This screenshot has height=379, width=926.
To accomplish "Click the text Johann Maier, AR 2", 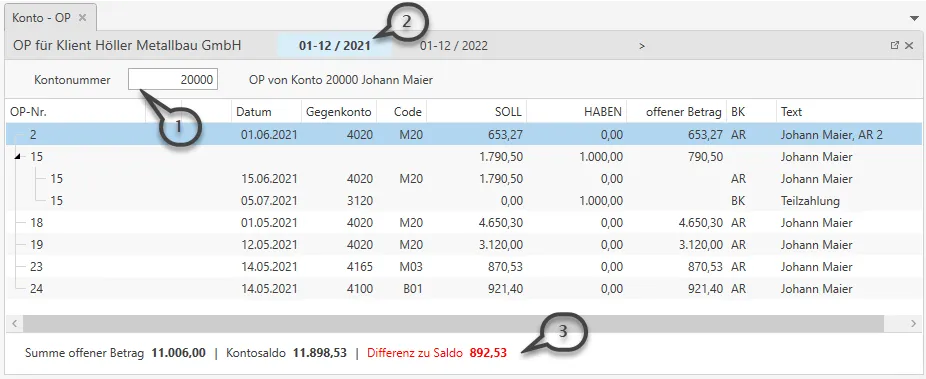I will coord(832,135).
